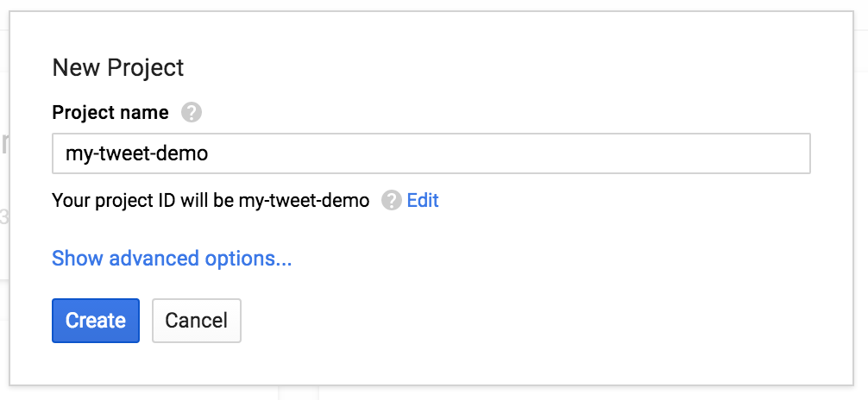The height and width of the screenshot is (400, 868).
Task: Click the 'Your project ID will be' text
Action: coord(144,200)
